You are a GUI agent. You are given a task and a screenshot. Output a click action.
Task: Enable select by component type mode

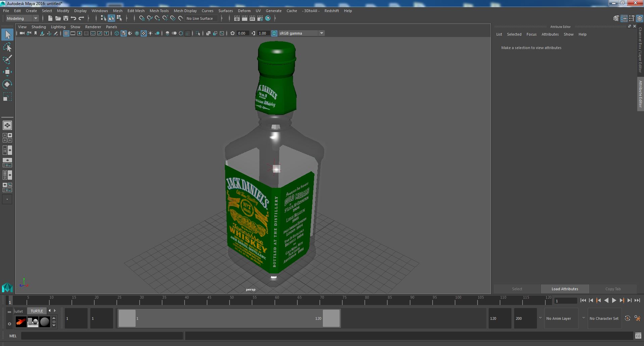tap(119, 18)
